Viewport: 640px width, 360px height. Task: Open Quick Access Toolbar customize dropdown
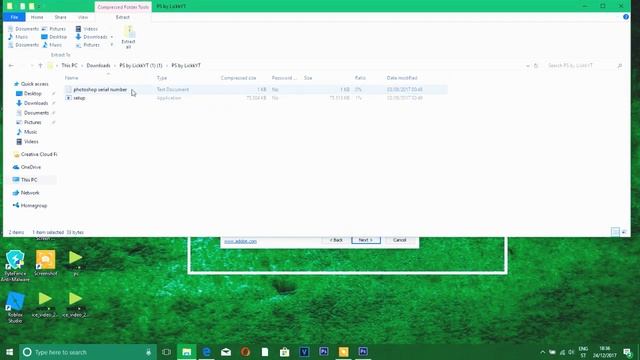39,7
